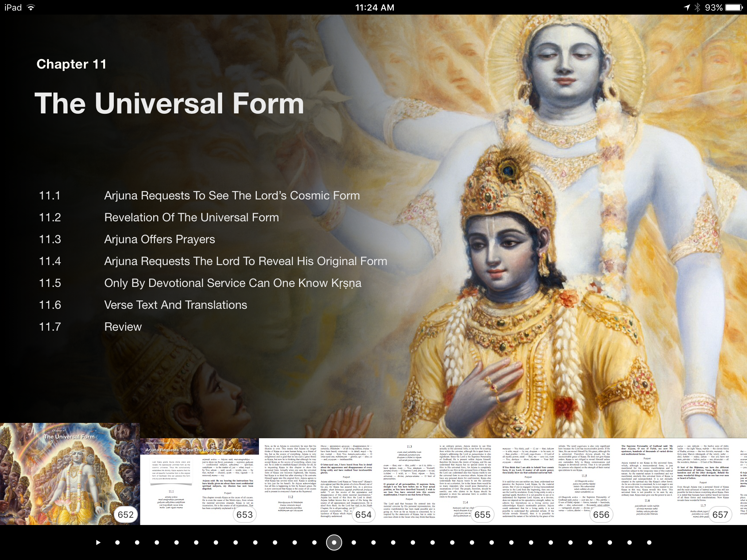Select the highlighted current chapter dot
Screen dimensions: 747x560
pos(334,542)
